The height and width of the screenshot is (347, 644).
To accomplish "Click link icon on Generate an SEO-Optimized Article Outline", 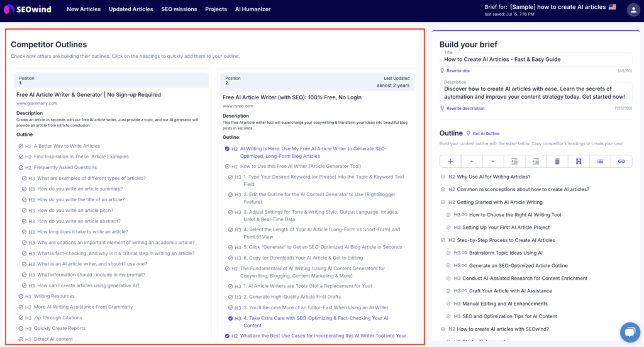I will pyautogui.click(x=465, y=266).
